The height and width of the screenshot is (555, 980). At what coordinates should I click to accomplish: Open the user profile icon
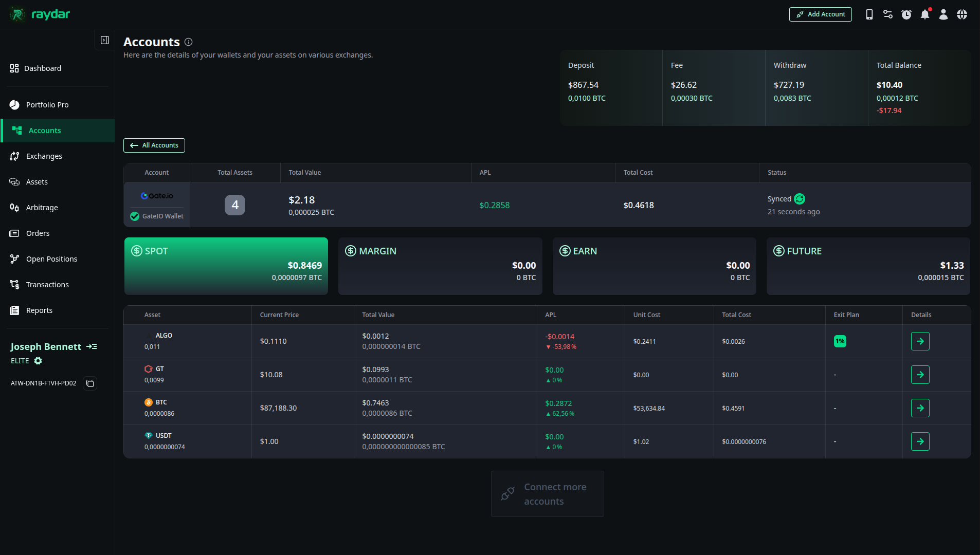click(x=943, y=14)
